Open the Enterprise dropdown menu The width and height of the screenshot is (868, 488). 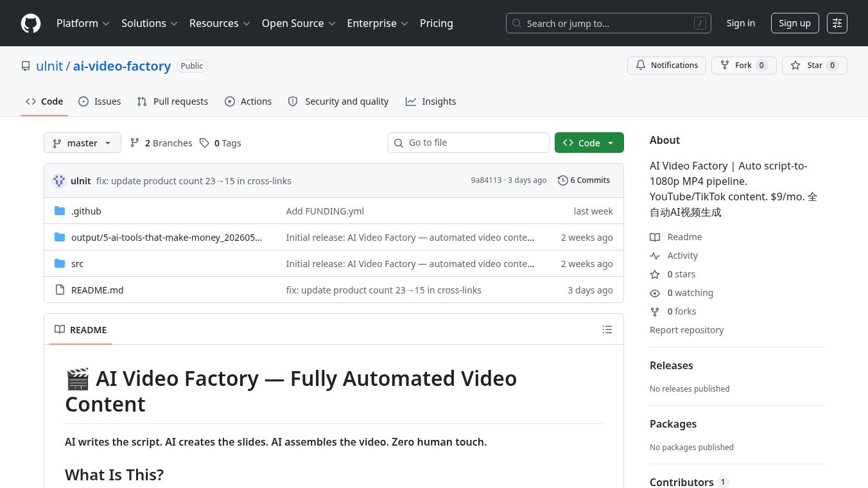378,23
